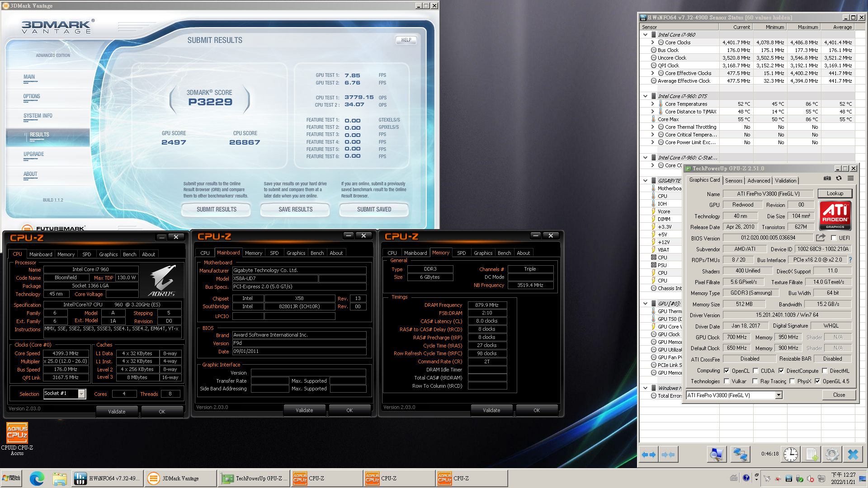Toggle the DirectML checkbox in GPU-Z
868x488 pixels.
(825, 371)
